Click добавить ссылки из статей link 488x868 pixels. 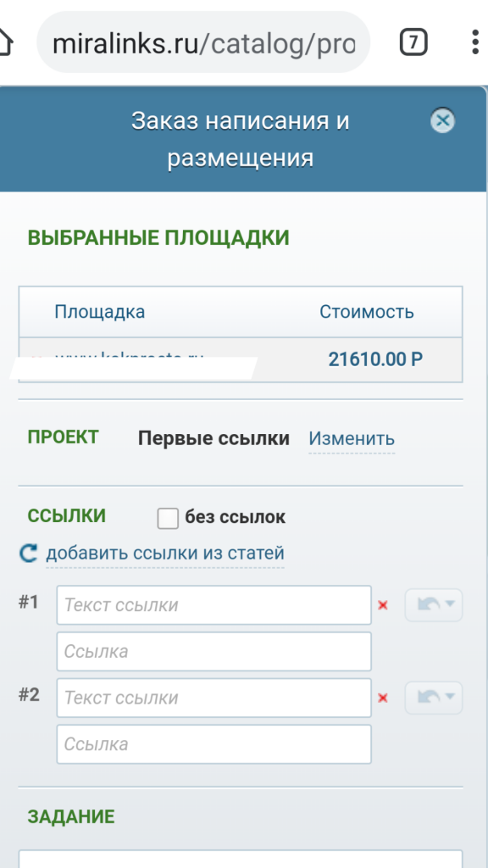(165, 553)
